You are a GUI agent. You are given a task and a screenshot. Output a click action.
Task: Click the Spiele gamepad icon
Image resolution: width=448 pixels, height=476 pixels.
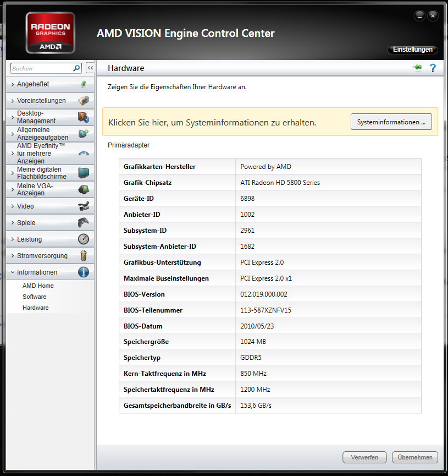point(84,222)
